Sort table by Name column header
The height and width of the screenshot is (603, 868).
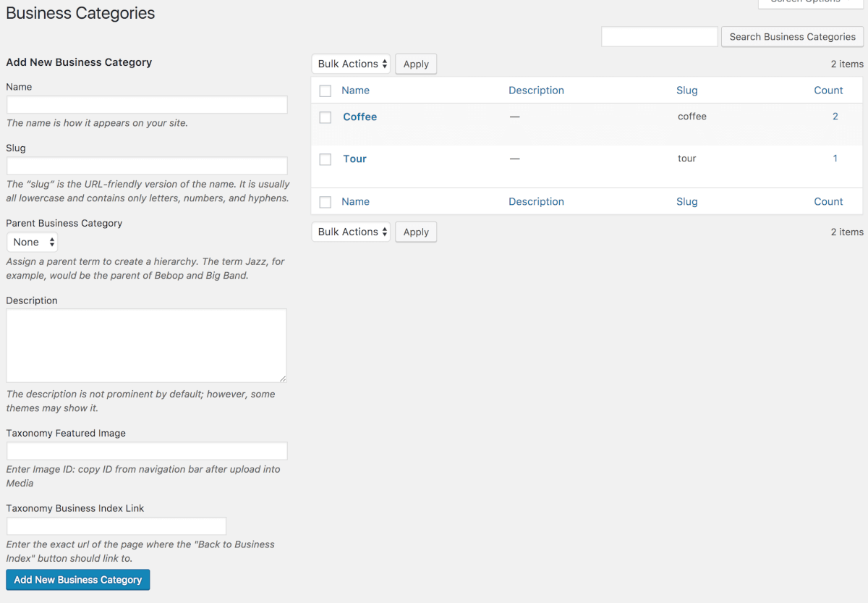tap(355, 90)
